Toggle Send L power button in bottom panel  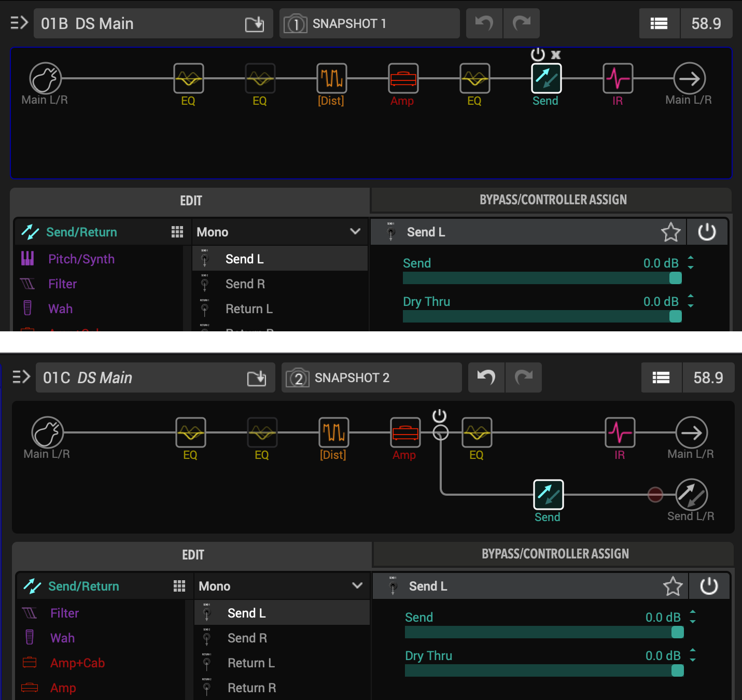click(x=709, y=586)
